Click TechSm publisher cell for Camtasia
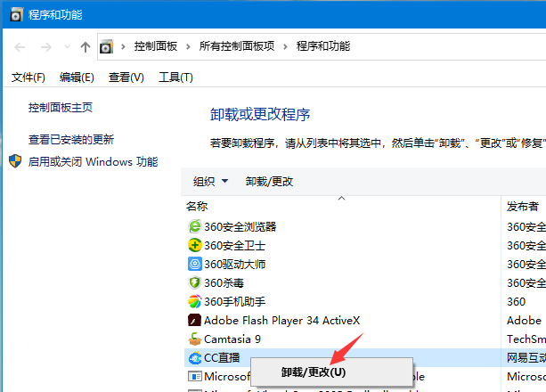546x392 pixels. [526, 339]
